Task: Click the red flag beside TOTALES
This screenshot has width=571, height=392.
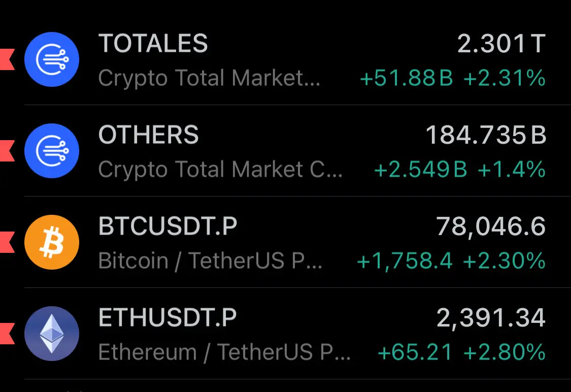Action: click(7, 59)
